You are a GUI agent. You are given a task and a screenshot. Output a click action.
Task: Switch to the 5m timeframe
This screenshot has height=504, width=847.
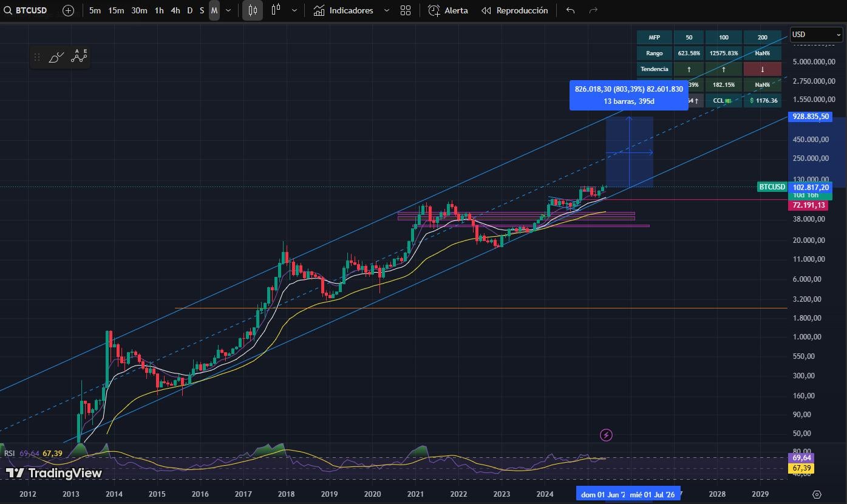[95, 10]
